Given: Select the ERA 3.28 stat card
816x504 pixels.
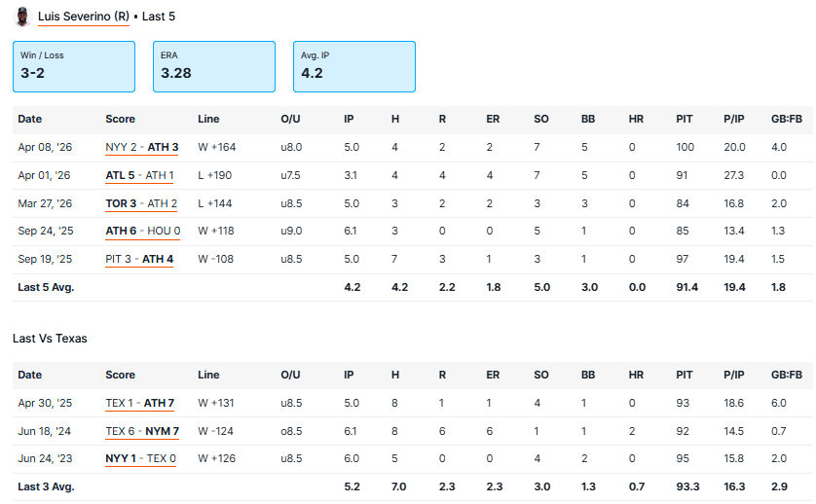Looking at the screenshot, I should [x=214, y=66].
